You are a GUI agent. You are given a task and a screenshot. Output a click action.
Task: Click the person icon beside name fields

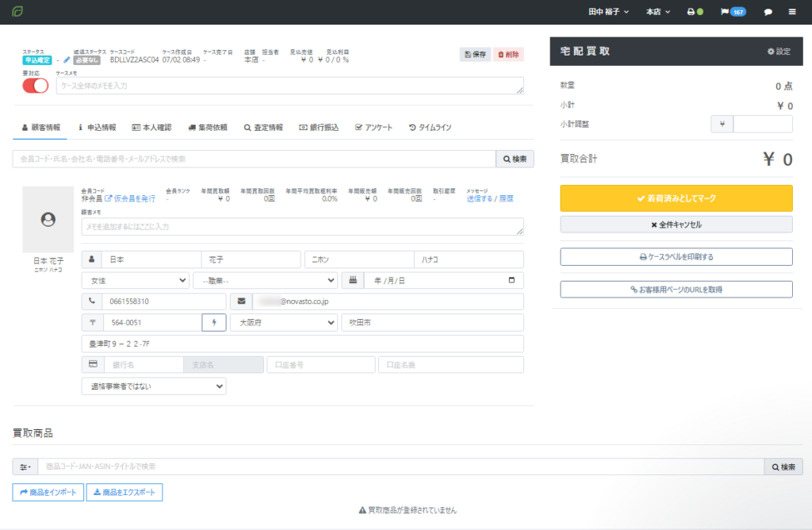(92, 259)
